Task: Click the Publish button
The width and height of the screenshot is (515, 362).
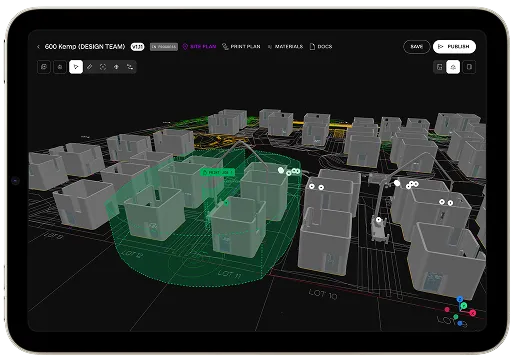Action: (x=454, y=47)
